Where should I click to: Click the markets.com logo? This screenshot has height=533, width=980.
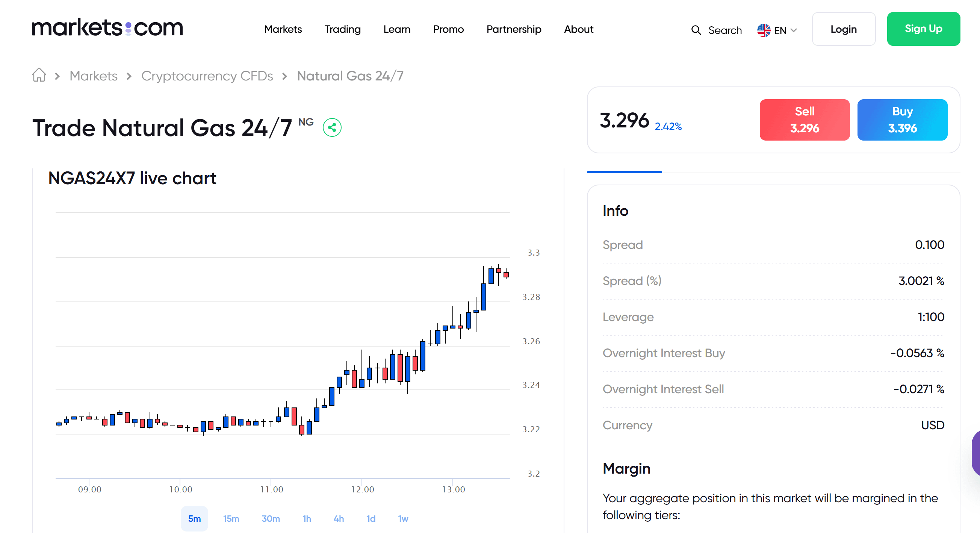(x=107, y=28)
